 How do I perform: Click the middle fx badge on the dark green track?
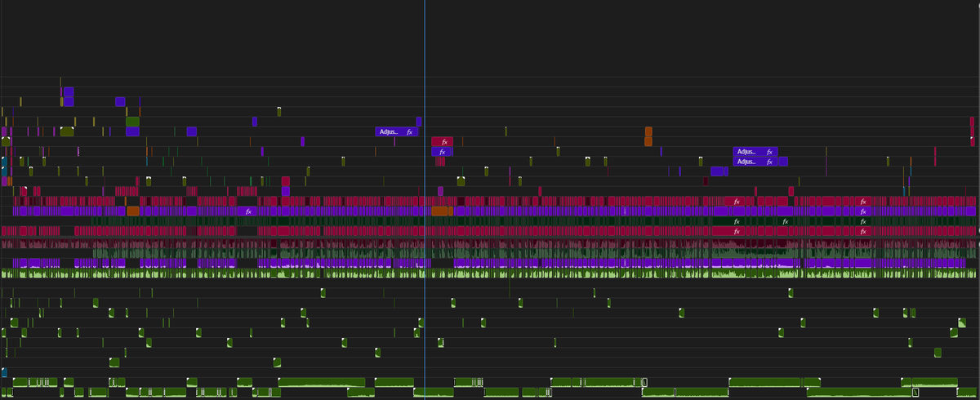pos(785,220)
